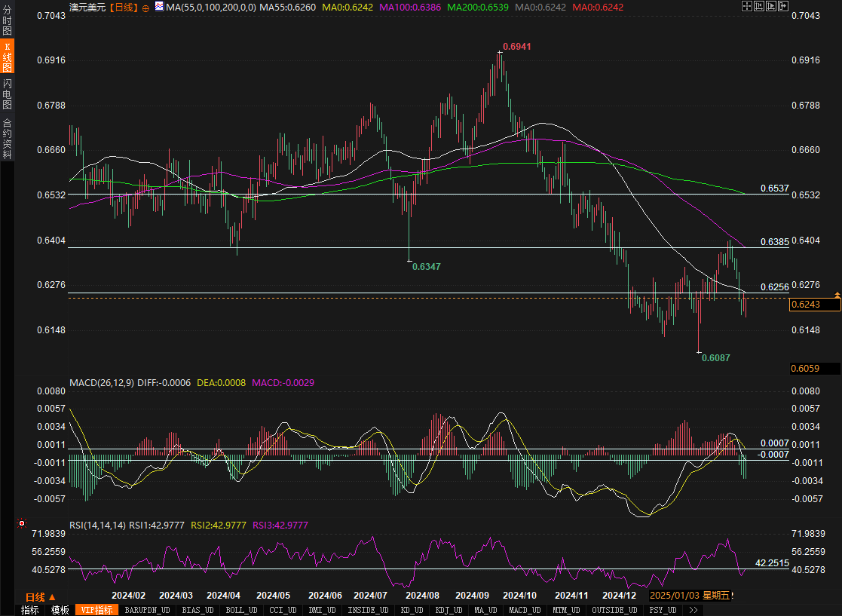
Task: Click the orange alert marker beside price 0.6243
Action: (x=837, y=293)
